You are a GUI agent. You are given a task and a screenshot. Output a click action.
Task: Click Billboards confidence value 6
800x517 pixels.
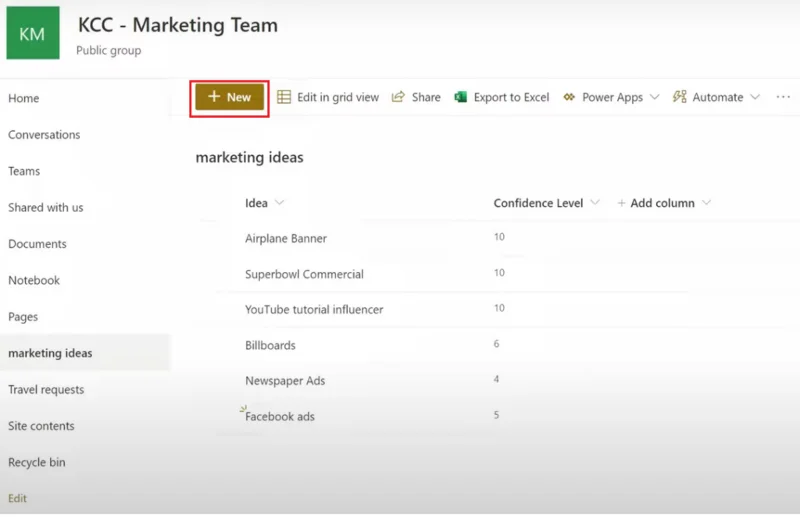click(496, 343)
